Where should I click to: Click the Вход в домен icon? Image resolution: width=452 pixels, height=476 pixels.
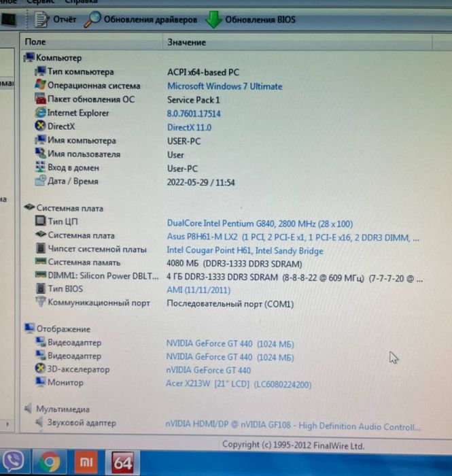point(40,167)
